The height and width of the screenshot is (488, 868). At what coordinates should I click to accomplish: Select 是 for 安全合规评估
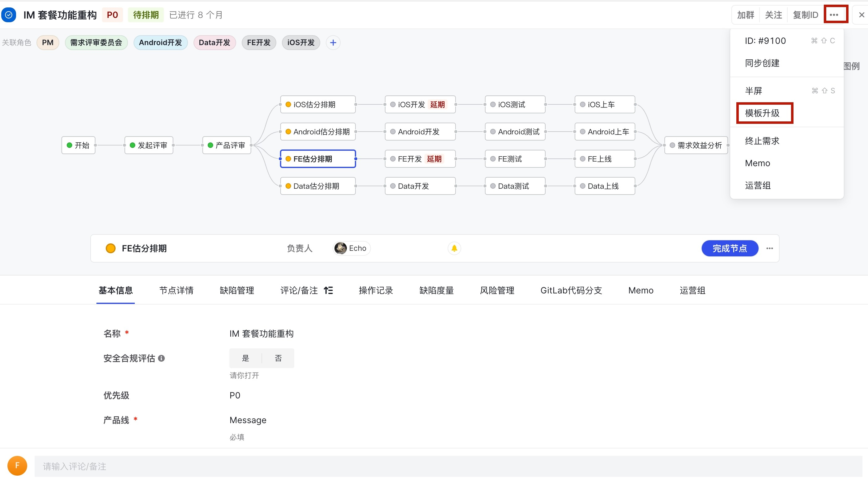pos(245,358)
